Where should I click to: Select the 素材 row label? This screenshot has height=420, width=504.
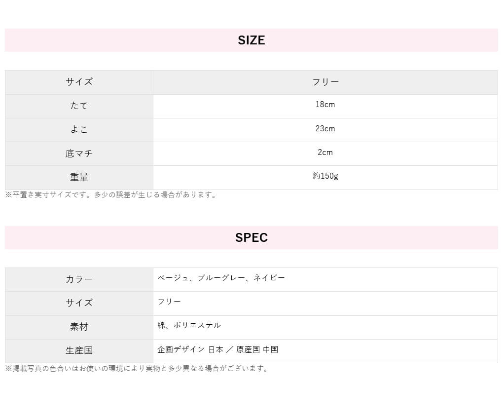coord(79,327)
